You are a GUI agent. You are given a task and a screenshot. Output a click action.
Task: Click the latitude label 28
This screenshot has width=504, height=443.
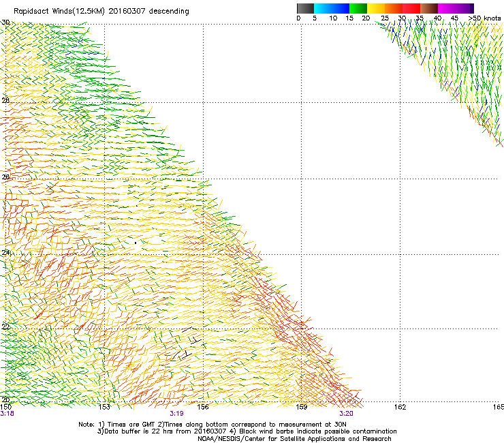5,100
